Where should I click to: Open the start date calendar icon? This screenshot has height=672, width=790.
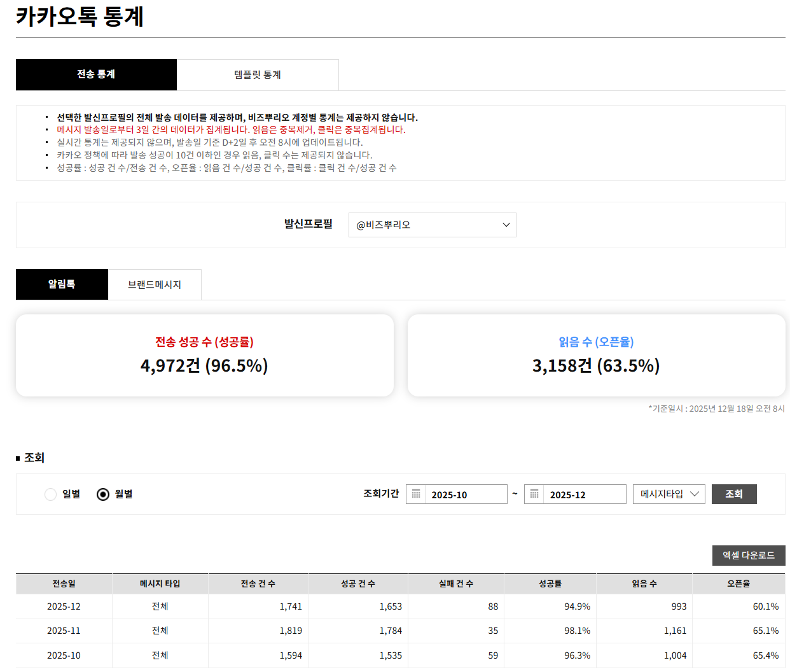click(416, 494)
